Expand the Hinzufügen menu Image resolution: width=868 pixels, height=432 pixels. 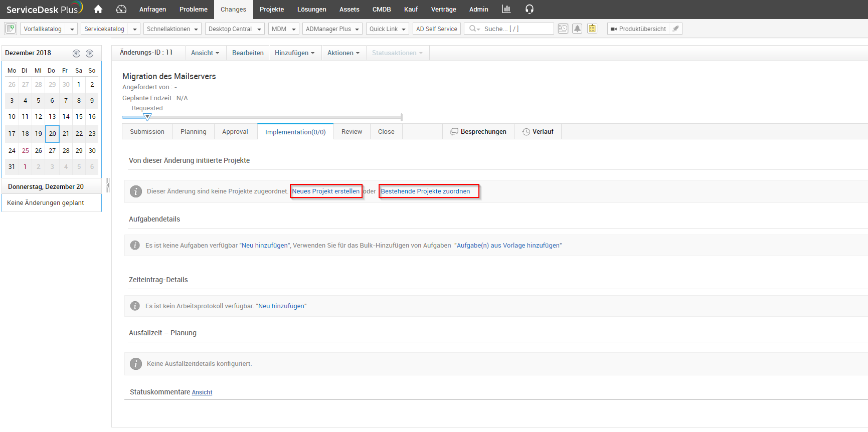294,53
